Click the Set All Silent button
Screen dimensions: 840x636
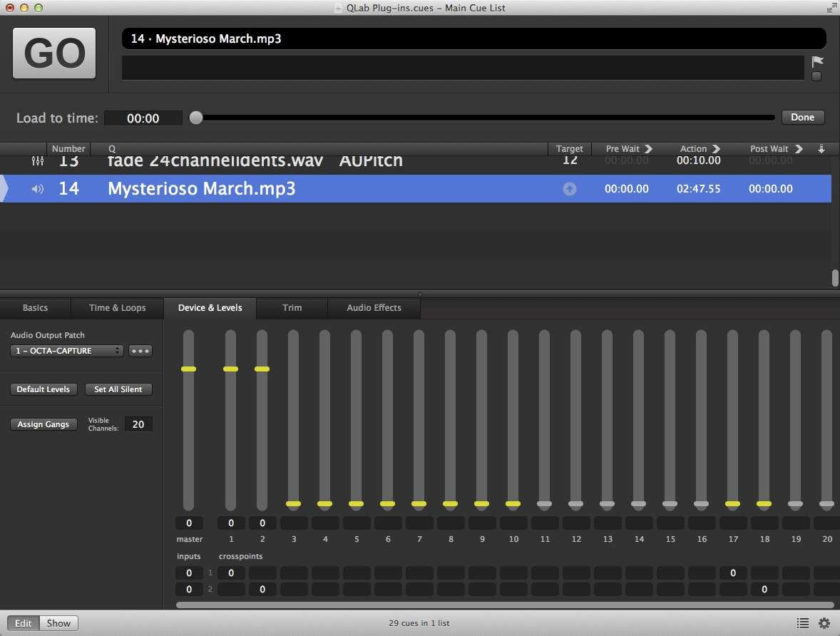[x=118, y=389]
